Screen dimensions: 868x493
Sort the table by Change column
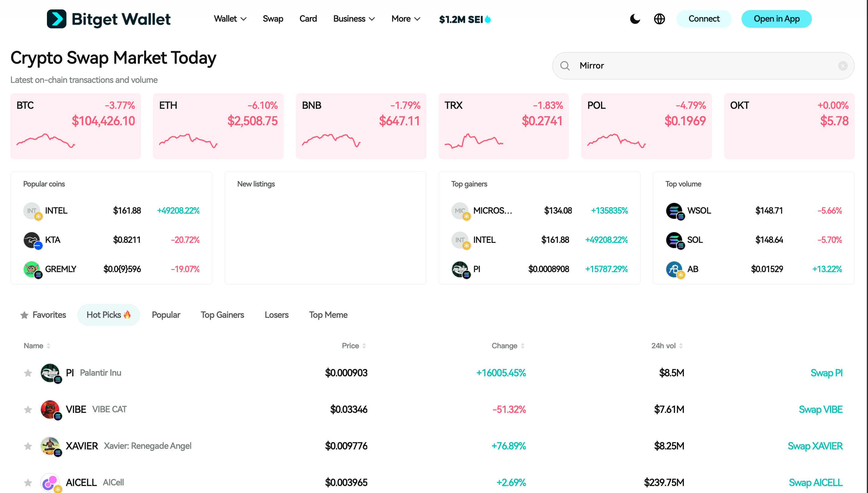tap(508, 346)
